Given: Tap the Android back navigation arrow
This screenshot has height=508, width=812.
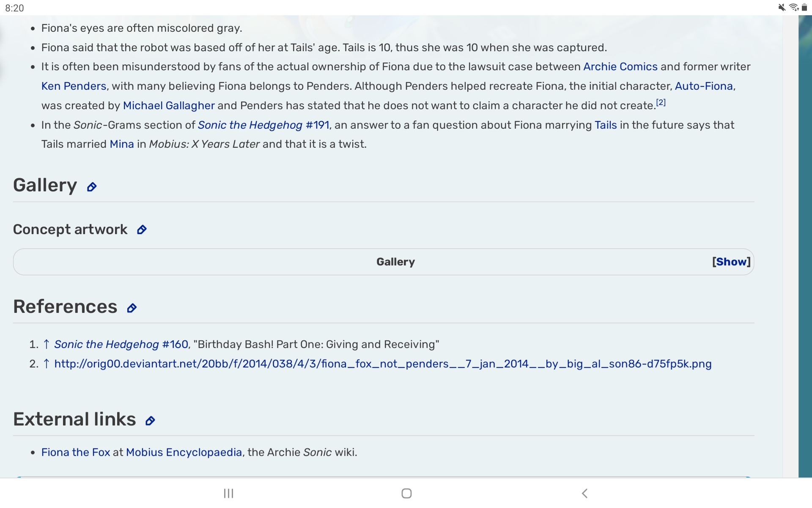Looking at the screenshot, I should [584, 493].
